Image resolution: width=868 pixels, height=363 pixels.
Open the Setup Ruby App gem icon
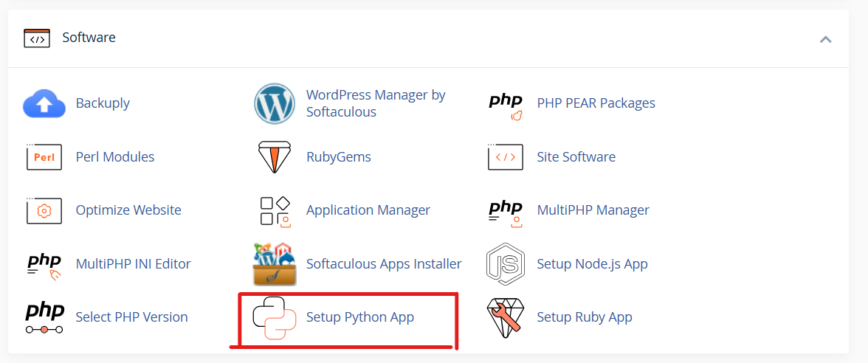click(x=506, y=318)
